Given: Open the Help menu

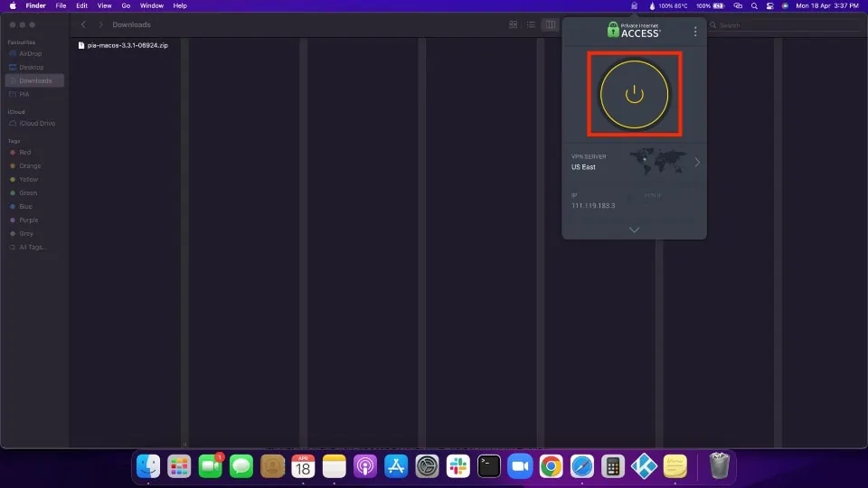Looking at the screenshot, I should coord(180,5).
